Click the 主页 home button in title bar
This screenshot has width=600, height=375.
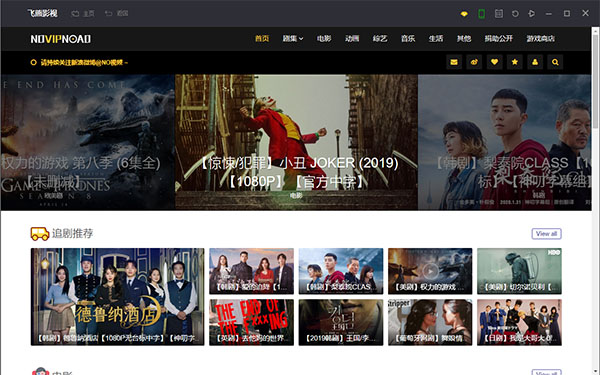(83, 13)
